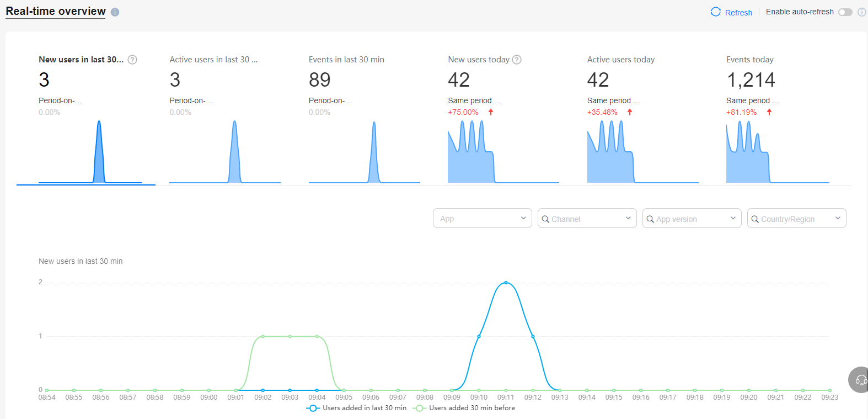868x419 pixels.
Task: Click the search icon in Channel filter
Action: click(x=545, y=219)
